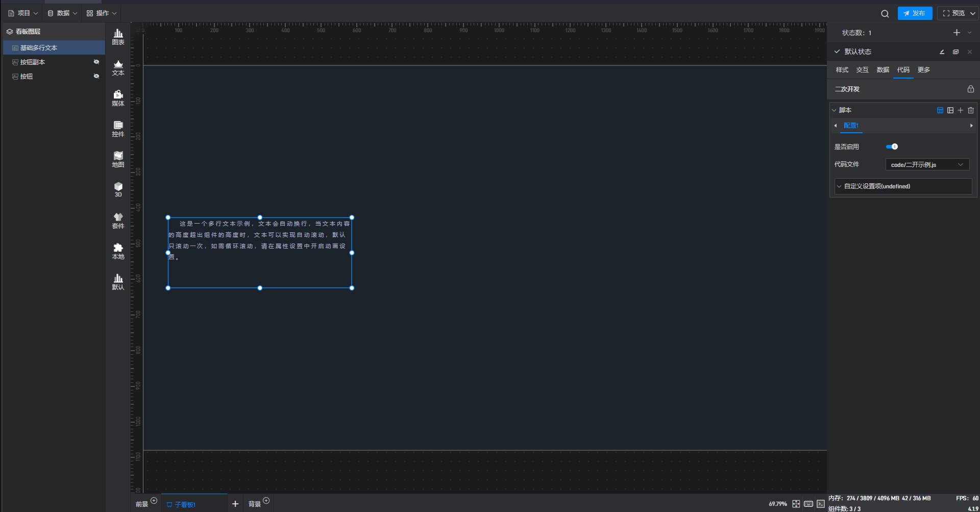Image resolution: width=980 pixels, height=512 pixels.
Task: Toggle the 是否启用 enable switch
Action: point(892,147)
